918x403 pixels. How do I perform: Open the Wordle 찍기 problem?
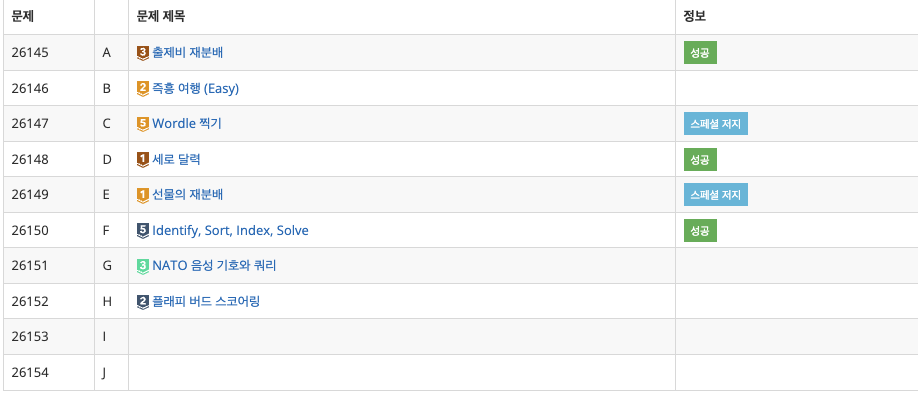[x=187, y=124]
